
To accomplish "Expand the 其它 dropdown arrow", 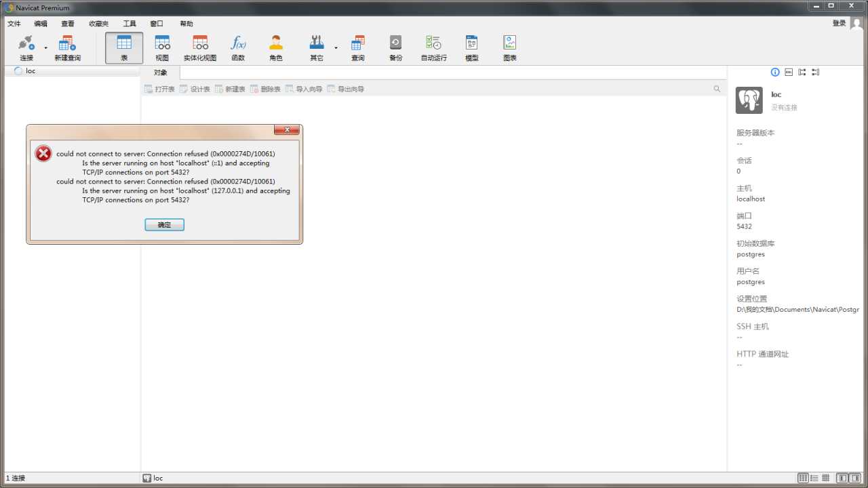I will (336, 48).
